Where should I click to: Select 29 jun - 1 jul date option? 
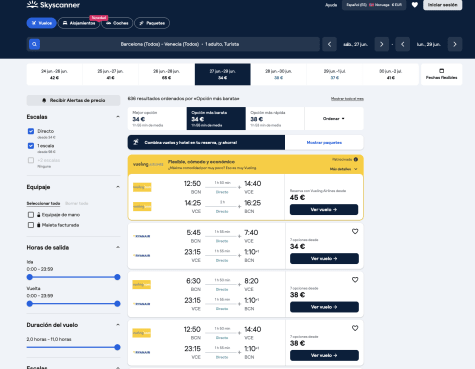coord(334,74)
